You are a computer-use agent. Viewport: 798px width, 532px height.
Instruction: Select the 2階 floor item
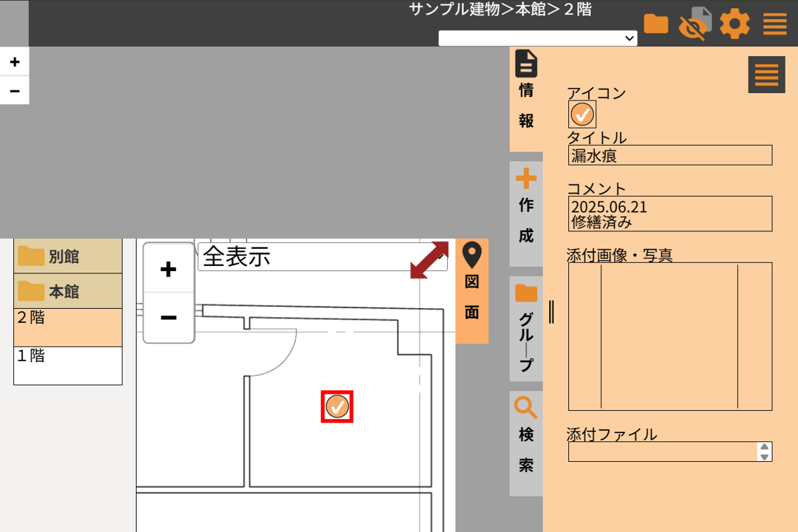pos(68,327)
